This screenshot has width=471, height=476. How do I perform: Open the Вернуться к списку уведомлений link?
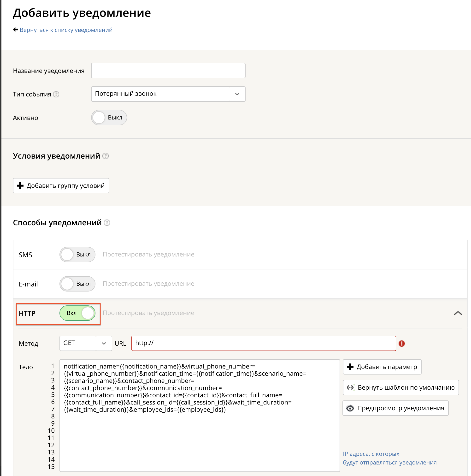pyautogui.click(x=66, y=30)
